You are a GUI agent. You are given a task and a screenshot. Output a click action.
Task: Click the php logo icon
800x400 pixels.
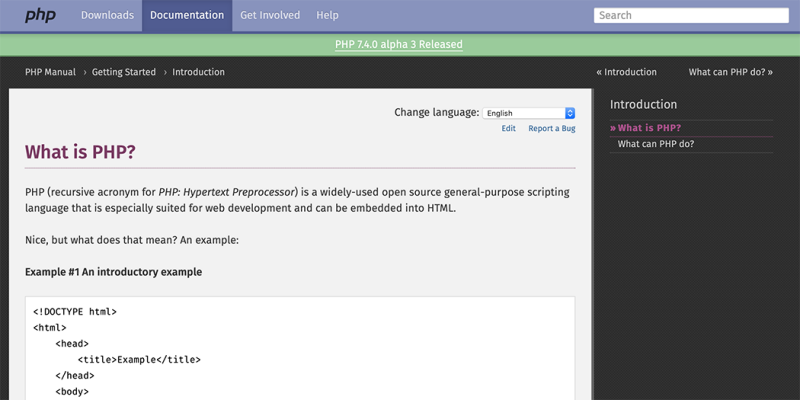pyautogui.click(x=39, y=15)
